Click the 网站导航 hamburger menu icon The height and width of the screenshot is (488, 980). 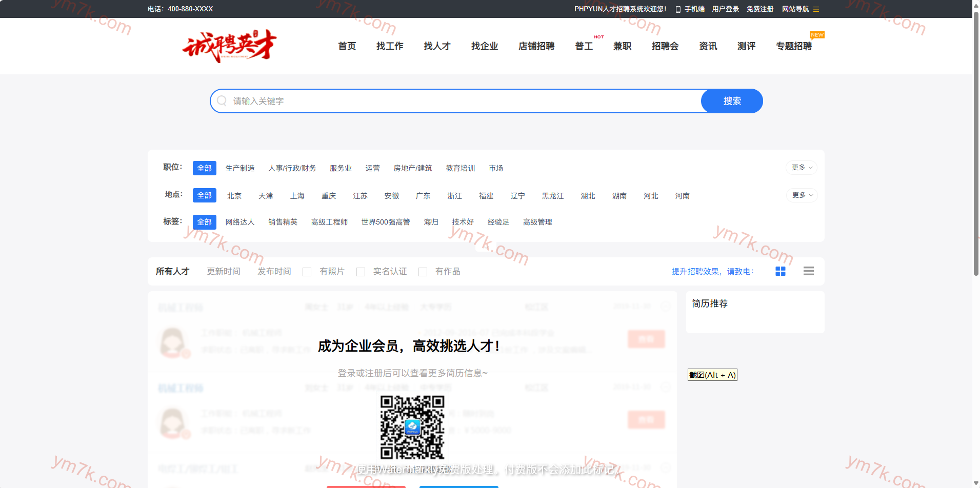[x=816, y=9]
